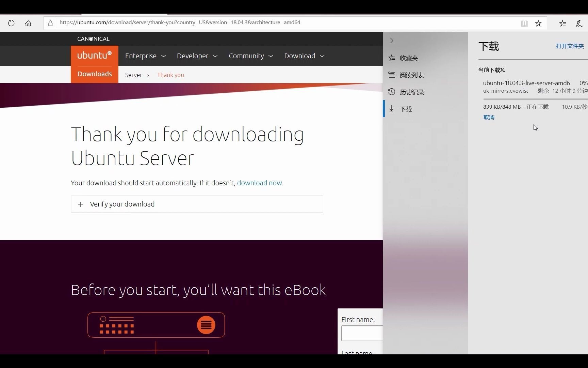Open the Downloads section tab
The image size is (588, 368).
pos(95,74)
